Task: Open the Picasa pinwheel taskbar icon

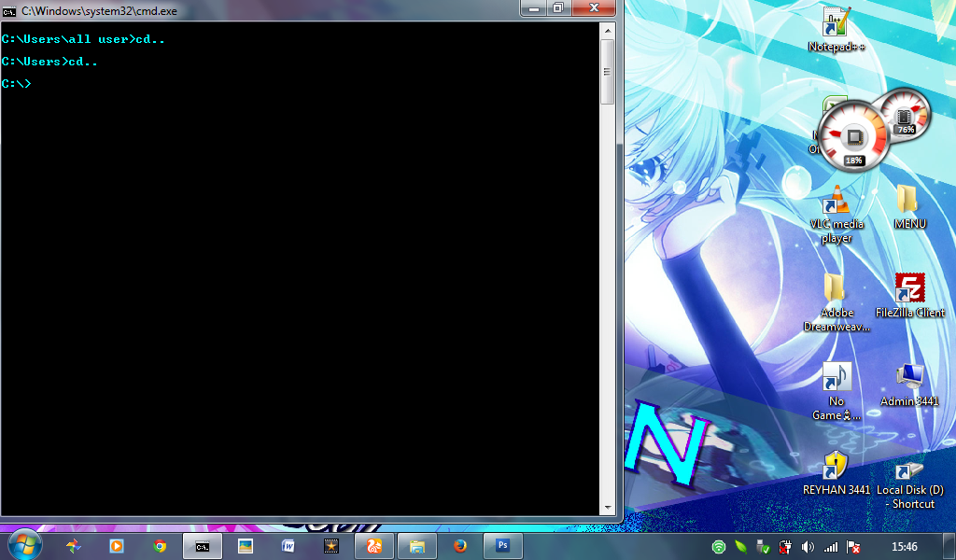Action: tap(73, 547)
